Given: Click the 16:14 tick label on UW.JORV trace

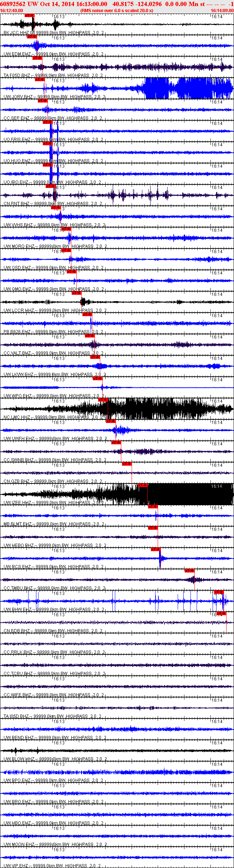Looking at the screenshot, I should (217, 81).
